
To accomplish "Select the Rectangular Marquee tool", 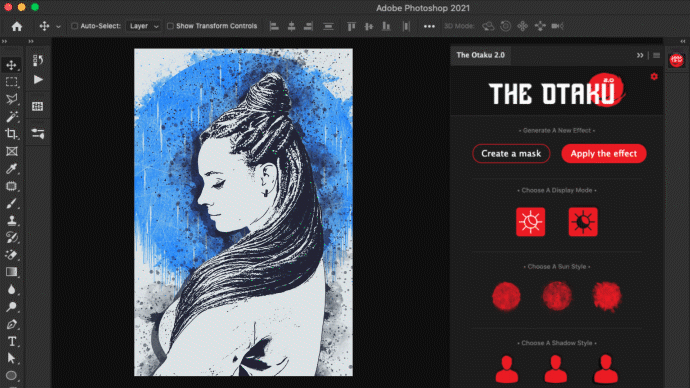I will 11,82.
